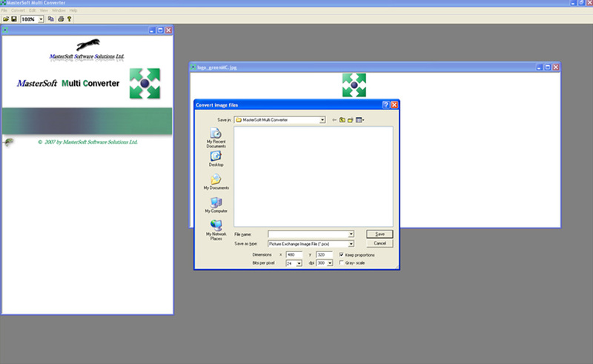Open the Edit menu

[x=32, y=10]
